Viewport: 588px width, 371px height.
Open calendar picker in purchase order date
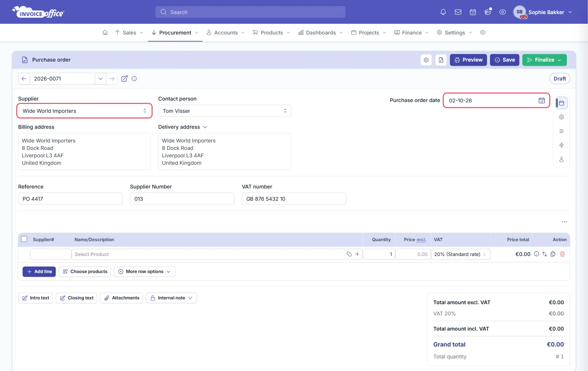[x=542, y=101]
